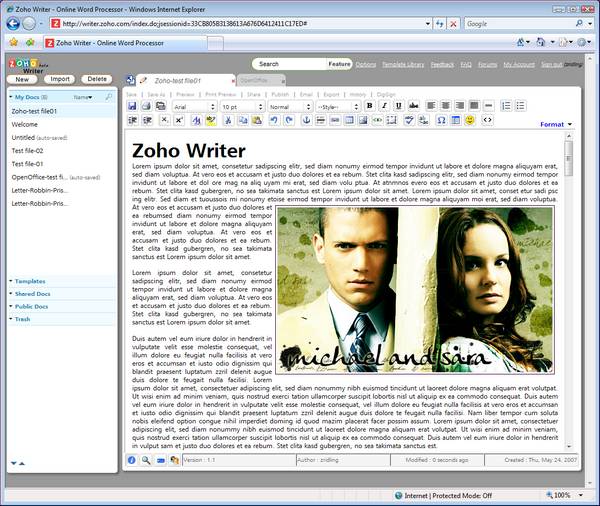Redo the last action
This screenshot has width=600, height=506.
(x=289, y=120)
